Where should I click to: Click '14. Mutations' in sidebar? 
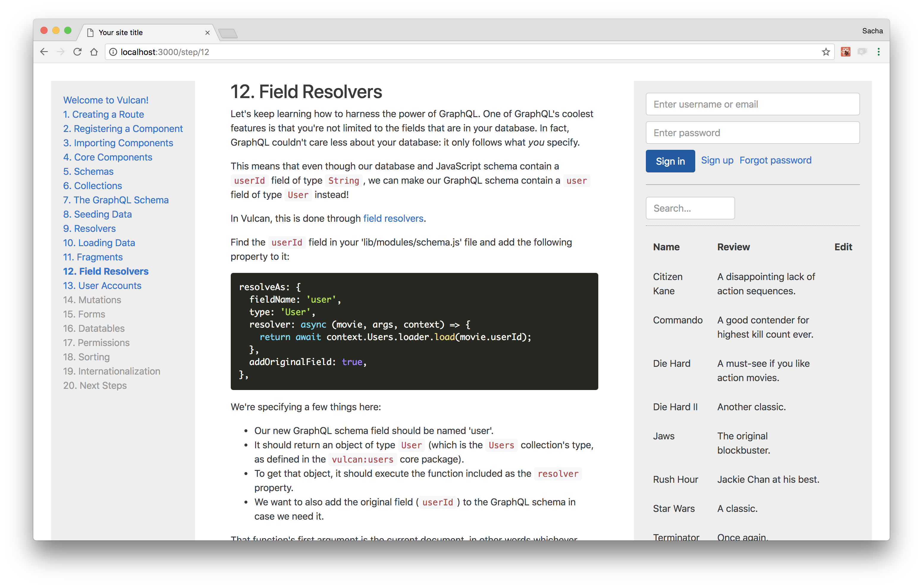coord(92,300)
